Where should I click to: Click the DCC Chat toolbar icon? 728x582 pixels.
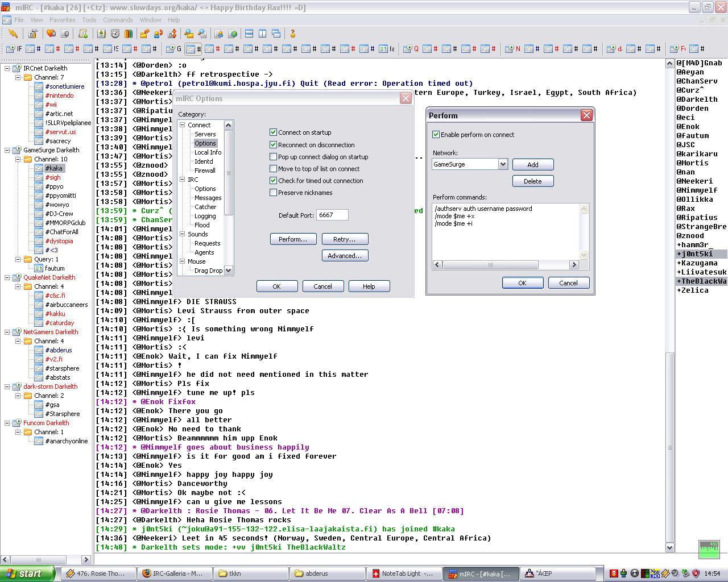coord(159,34)
